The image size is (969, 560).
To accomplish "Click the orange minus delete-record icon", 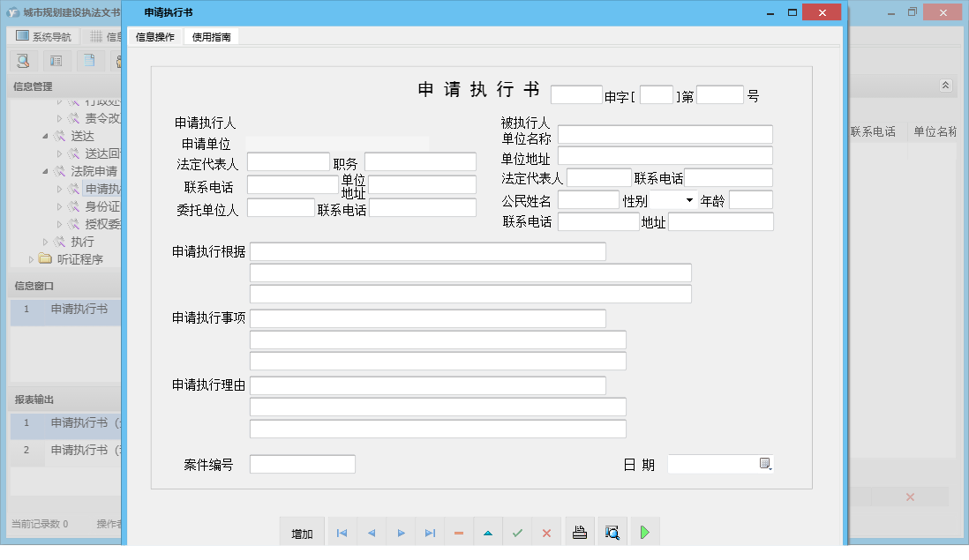I will (459, 533).
